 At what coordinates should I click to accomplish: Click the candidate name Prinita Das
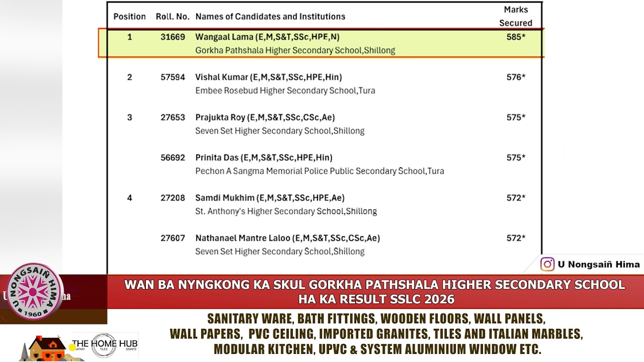(217, 157)
